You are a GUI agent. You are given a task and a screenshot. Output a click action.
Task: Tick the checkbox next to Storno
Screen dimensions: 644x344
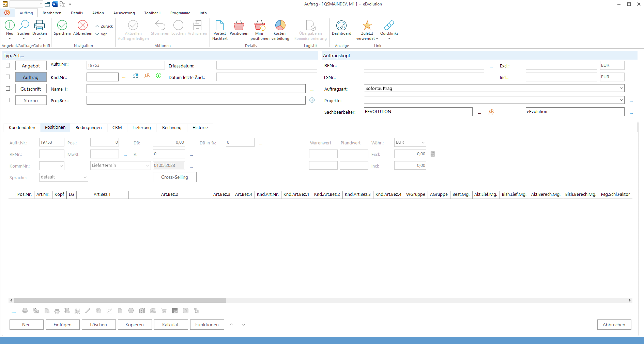pyautogui.click(x=8, y=100)
